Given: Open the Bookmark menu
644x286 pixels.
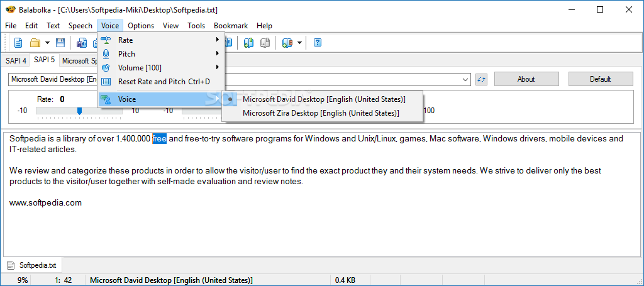Looking at the screenshot, I should pyautogui.click(x=231, y=25).
